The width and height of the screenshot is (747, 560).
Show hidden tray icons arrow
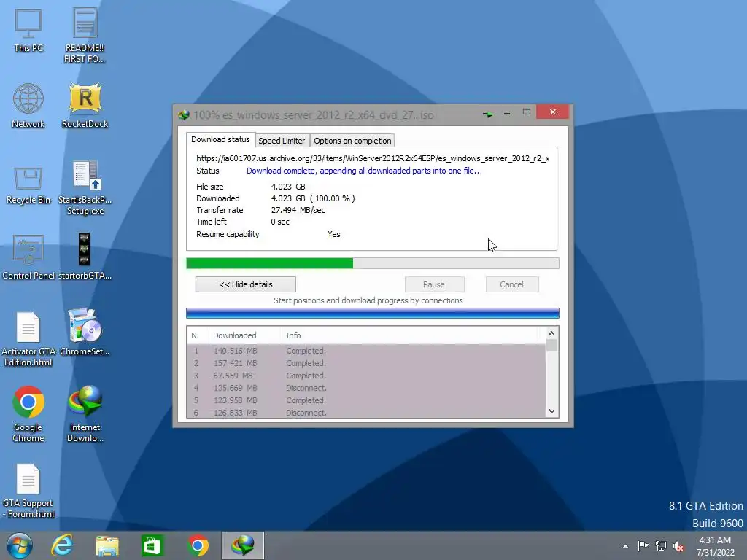point(625,546)
